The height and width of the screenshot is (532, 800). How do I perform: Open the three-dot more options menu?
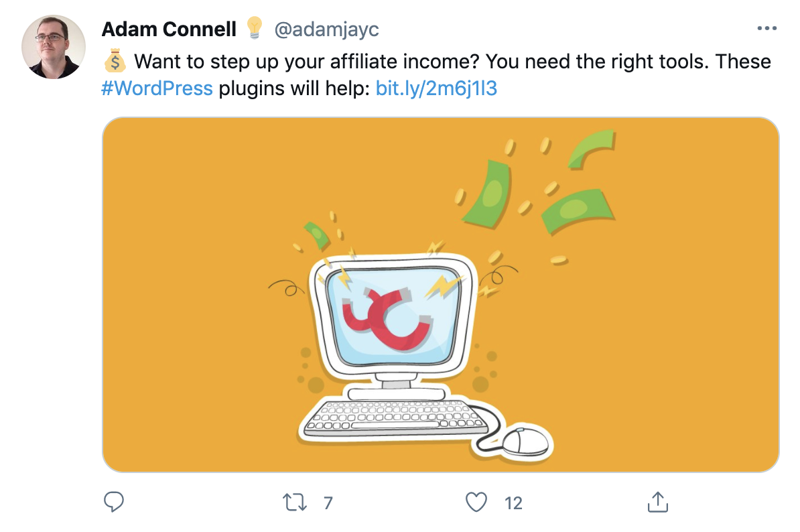pos(766,29)
